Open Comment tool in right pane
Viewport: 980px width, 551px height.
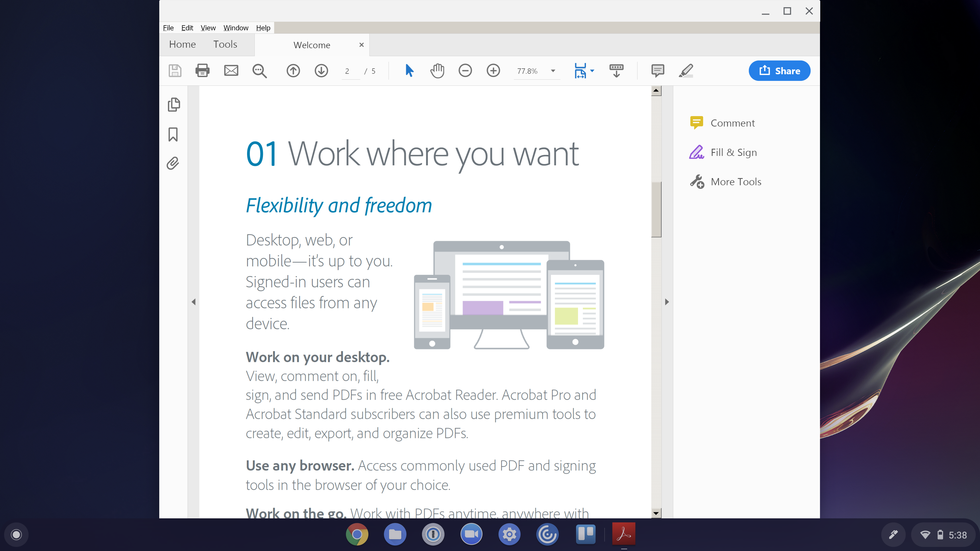click(x=722, y=123)
